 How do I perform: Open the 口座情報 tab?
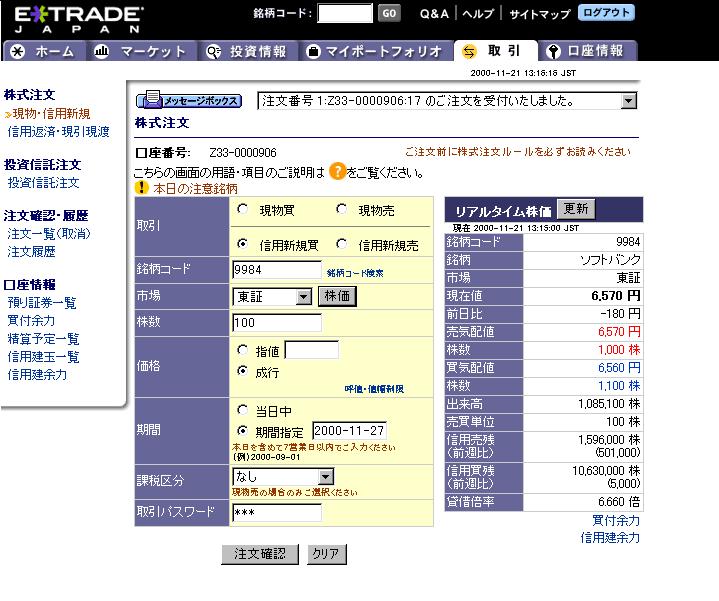(585, 51)
